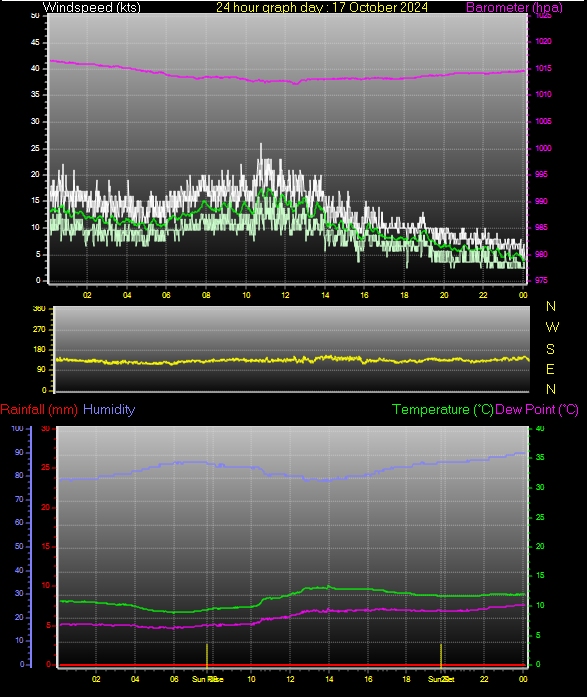587x697 pixels.
Task: Click the 20 value on green temperature axis
Action: [540, 546]
